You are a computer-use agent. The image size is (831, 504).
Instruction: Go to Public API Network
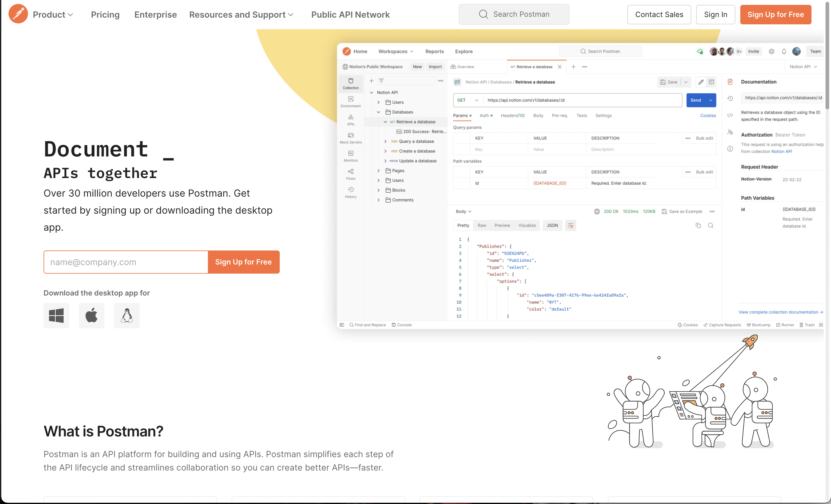pyautogui.click(x=350, y=15)
